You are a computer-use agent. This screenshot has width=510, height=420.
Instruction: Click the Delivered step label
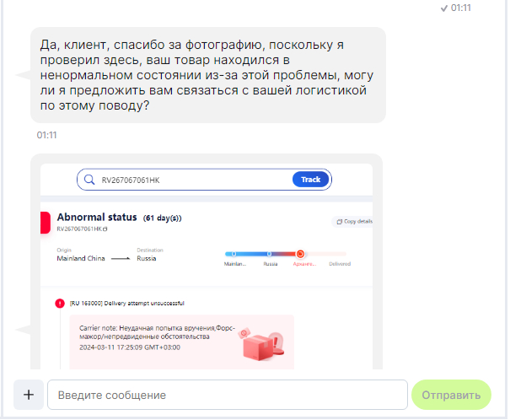[340, 264]
